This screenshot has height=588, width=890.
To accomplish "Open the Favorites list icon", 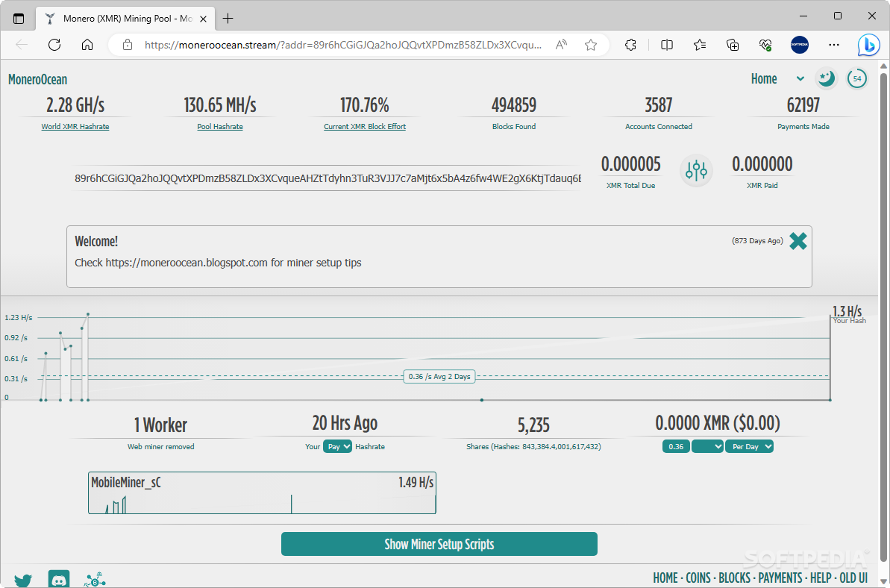I will pos(700,45).
